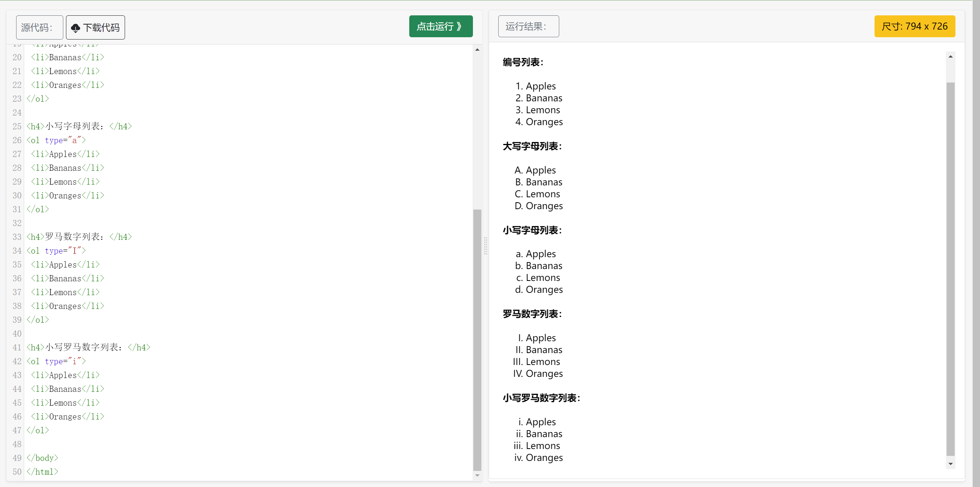Click the yellow 尺寸 794 x 726 badge
This screenshot has width=980, height=487.
[914, 26]
